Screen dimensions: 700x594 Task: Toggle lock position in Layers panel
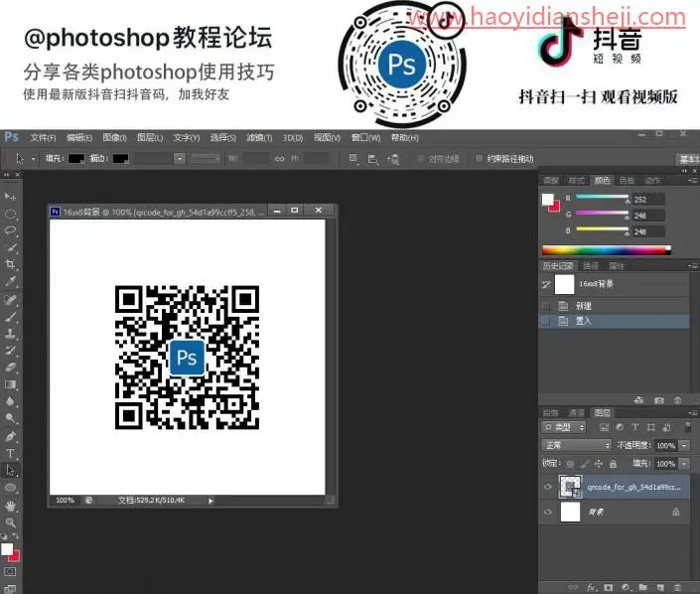click(598, 464)
